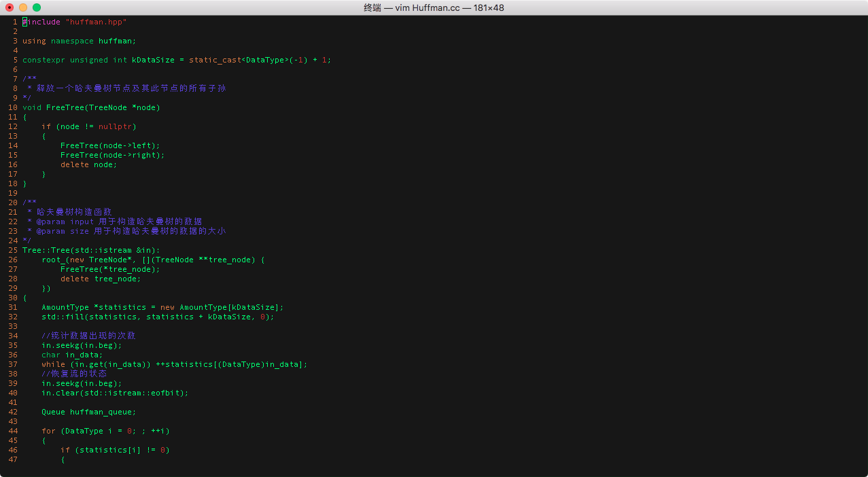Click FreeTree function definition on line 10
The width and height of the screenshot is (868, 477).
coord(65,107)
